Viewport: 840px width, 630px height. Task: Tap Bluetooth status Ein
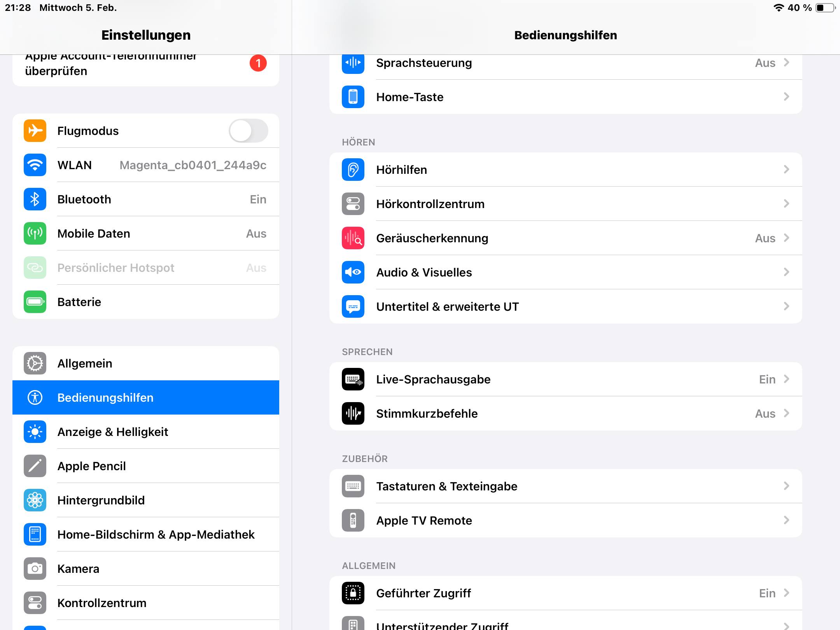tap(258, 199)
